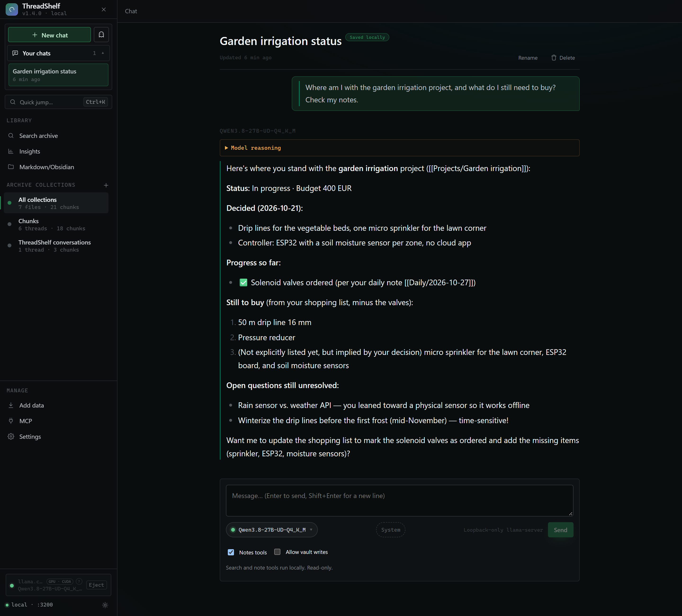The width and height of the screenshot is (682, 616).
Task: Open the ghost temporary chat icon
Action: [x=101, y=35]
